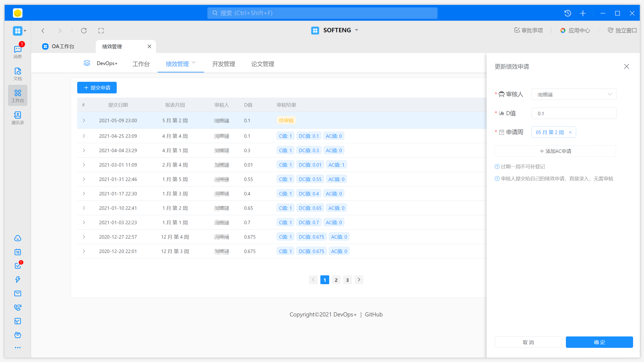Image resolution: width=644 pixels, height=362 pixels.
Task: Click the 提交申请 button
Action: coord(97,88)
